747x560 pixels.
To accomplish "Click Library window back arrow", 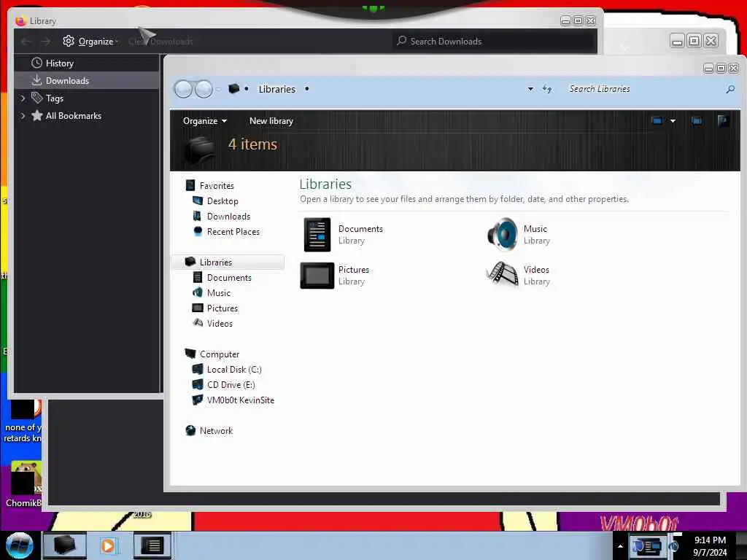I will click(26, 42).
